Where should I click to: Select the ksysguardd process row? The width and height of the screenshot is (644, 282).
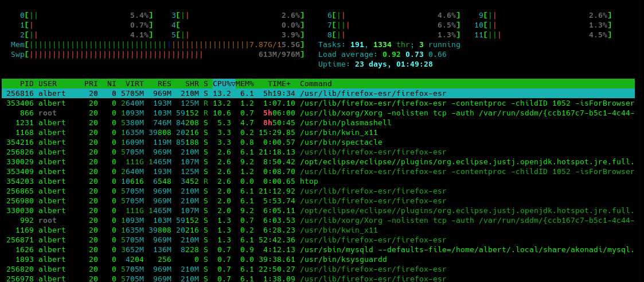(343, 260)
